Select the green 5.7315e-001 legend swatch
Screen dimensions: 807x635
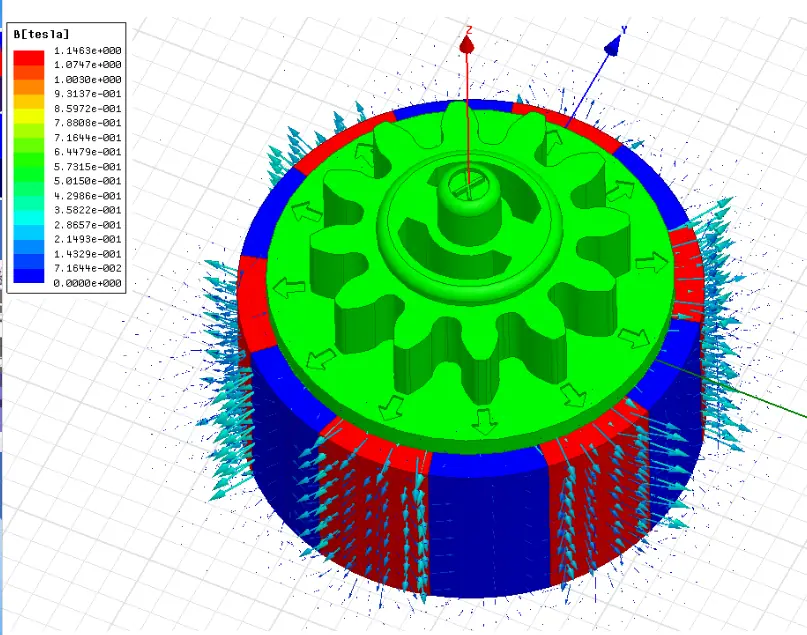29,174
